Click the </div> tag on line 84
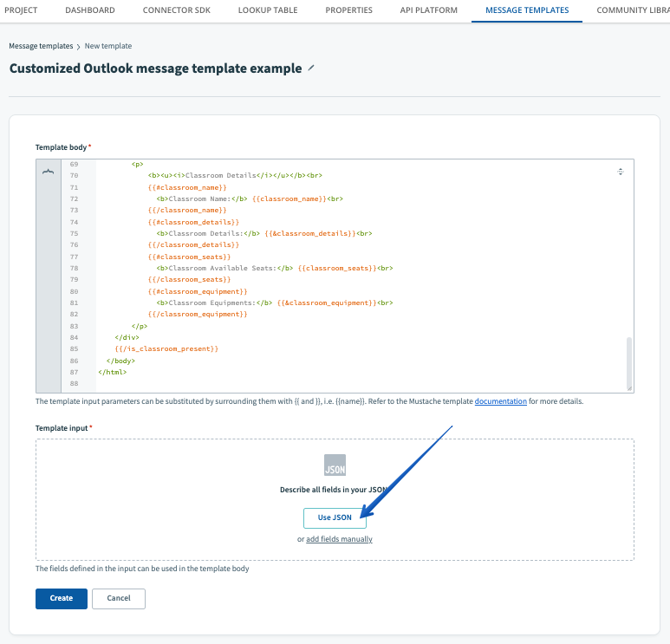 [x=127, y=337]
